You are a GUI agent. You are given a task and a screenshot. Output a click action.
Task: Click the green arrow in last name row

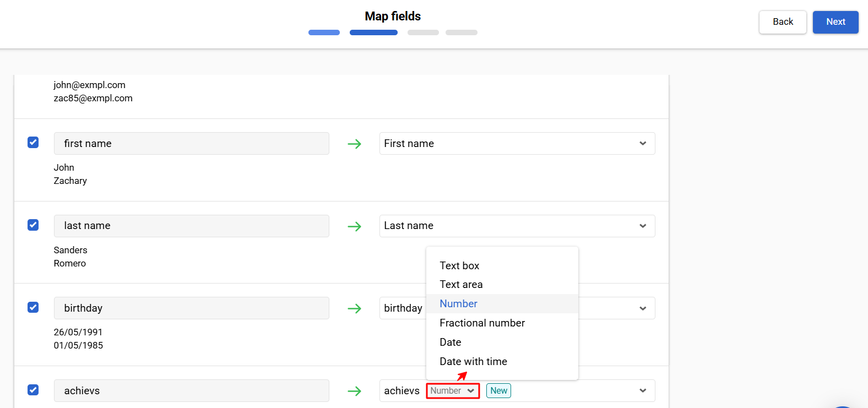pyautogui.click(x=355, y=226)
